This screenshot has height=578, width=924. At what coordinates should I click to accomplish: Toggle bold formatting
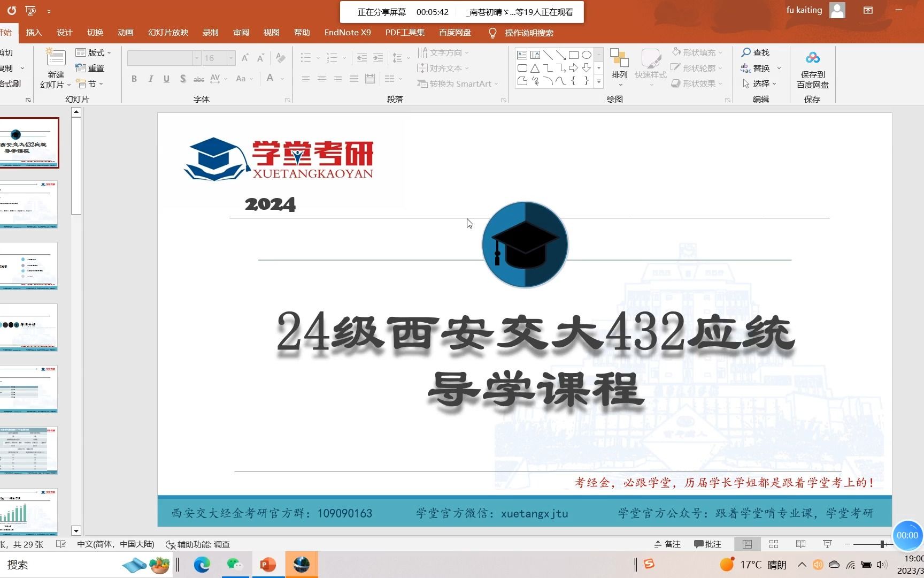(134, 78)
